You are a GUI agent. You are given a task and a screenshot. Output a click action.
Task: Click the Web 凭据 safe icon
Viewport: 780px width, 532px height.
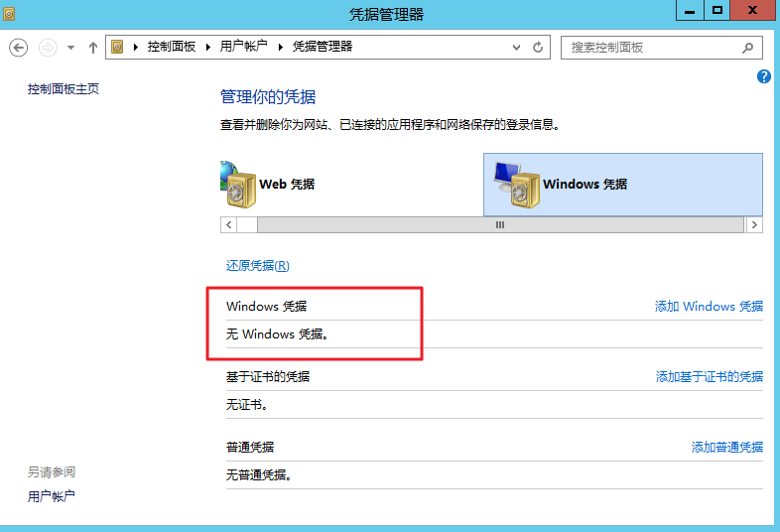coord(238,185)
